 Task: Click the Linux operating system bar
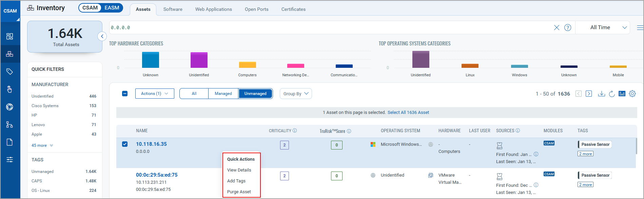click(x=470, y=66)
